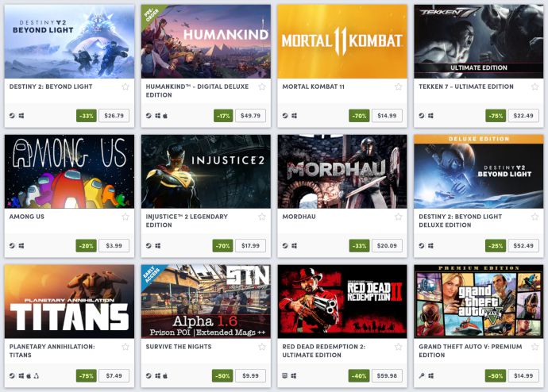Click -75% discount badge on Tekken 7
The image size is (548, 392).
[x=496, y=116]
